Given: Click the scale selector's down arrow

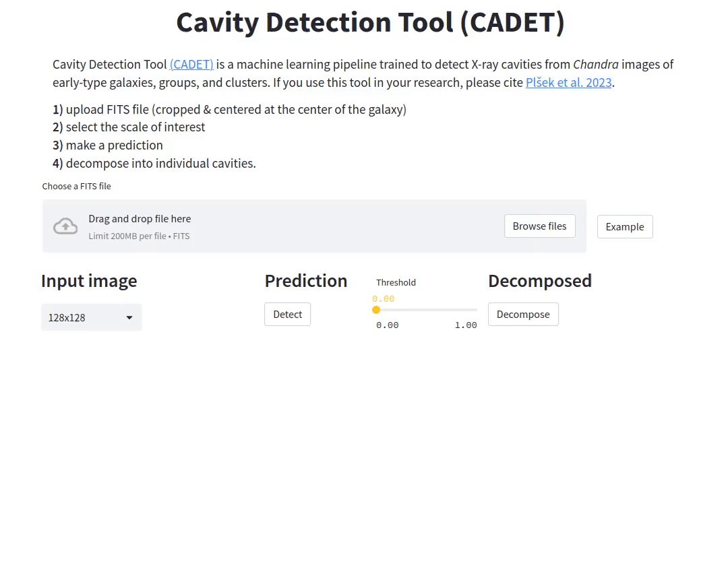Looking at the screenshot, I should [x=129, y=317].
